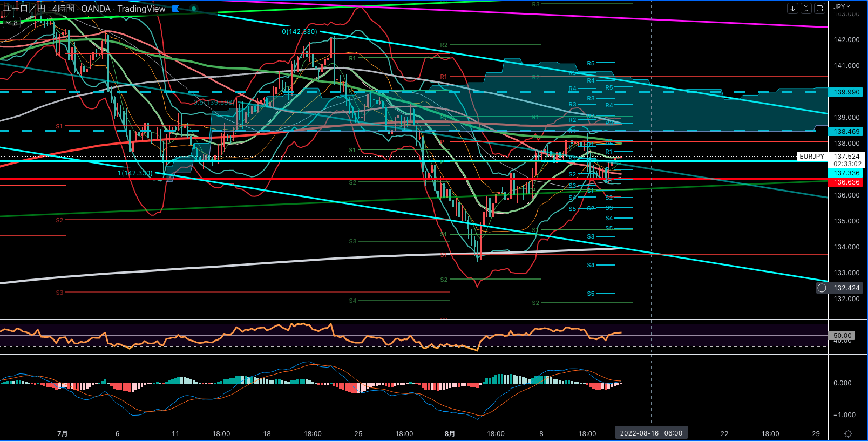Screen dimensions: 868x442
Task: Click the 137.336 cyan price label
Action: [x=846, y=173]
